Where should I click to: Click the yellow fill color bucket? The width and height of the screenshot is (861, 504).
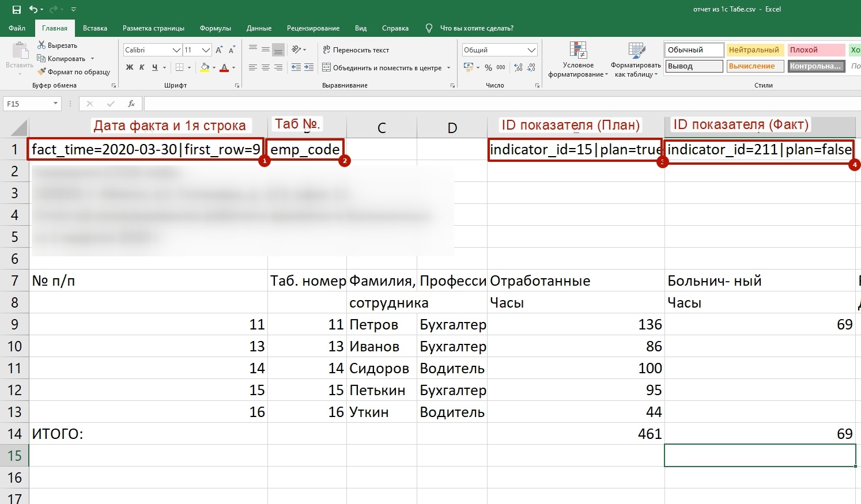coord(205,67)
